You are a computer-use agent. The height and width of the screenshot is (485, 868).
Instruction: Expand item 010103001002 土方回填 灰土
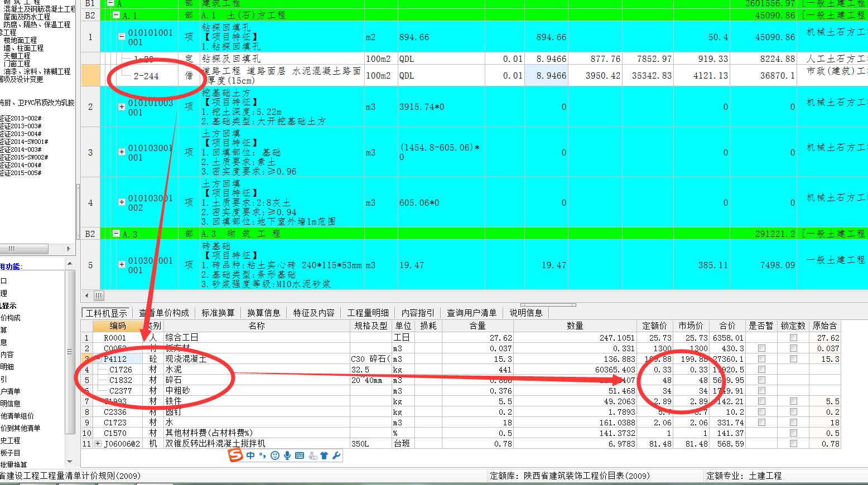coord(122,202)
